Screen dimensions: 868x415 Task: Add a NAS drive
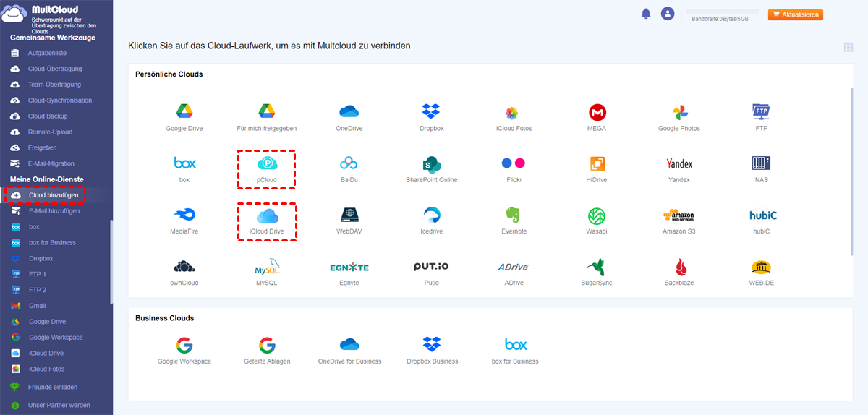(x=761, y=169)
